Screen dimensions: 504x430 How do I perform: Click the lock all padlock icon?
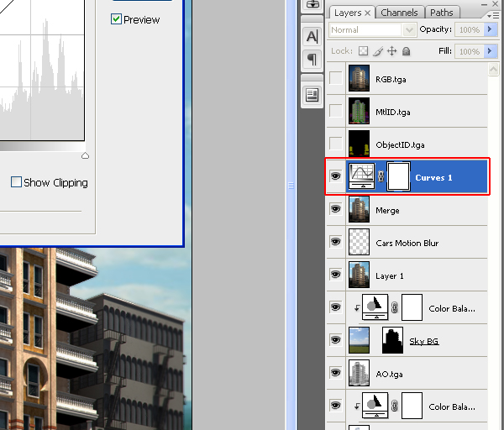click(406, 51)
